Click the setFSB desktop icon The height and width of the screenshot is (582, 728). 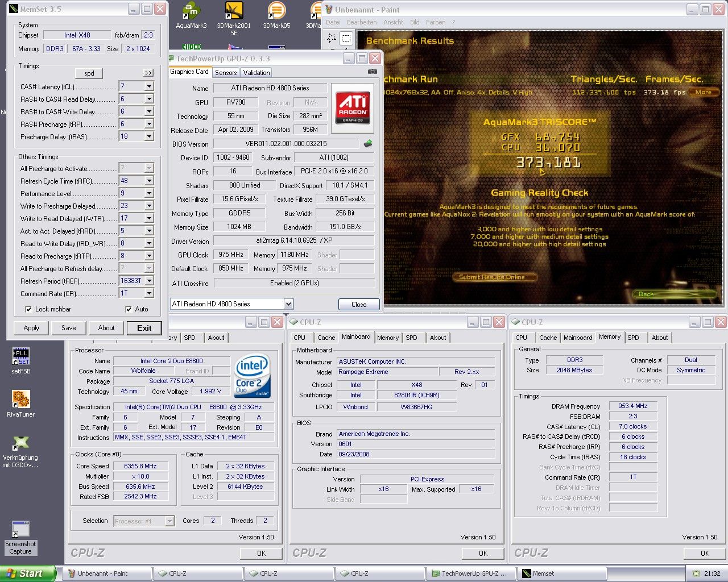[x=21, y=360]
